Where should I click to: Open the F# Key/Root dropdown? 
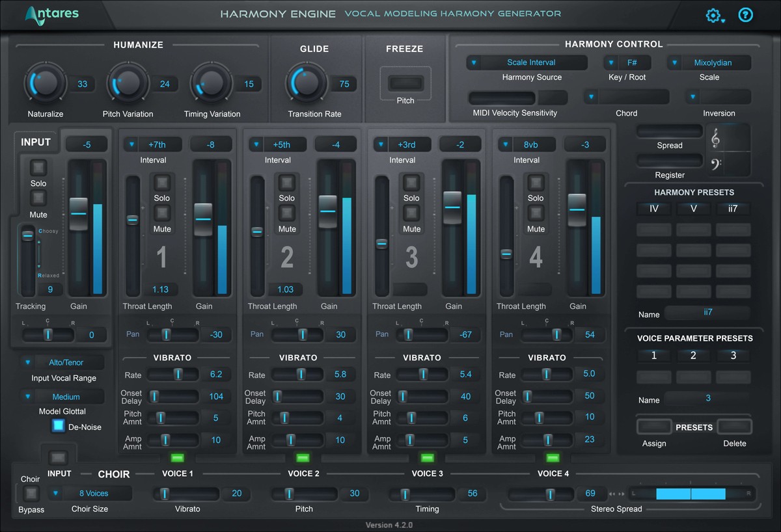click(626, 62)
